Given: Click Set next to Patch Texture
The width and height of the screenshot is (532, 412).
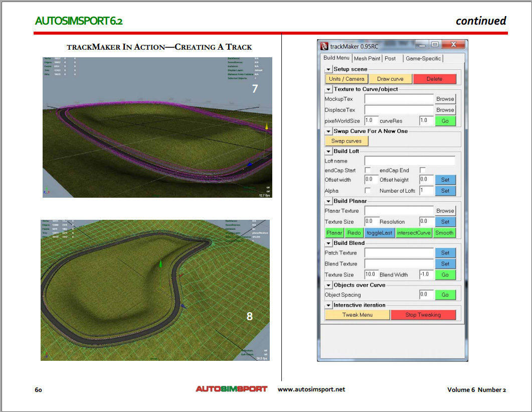Looking at the screenshot, I should [x=445, y=253].
